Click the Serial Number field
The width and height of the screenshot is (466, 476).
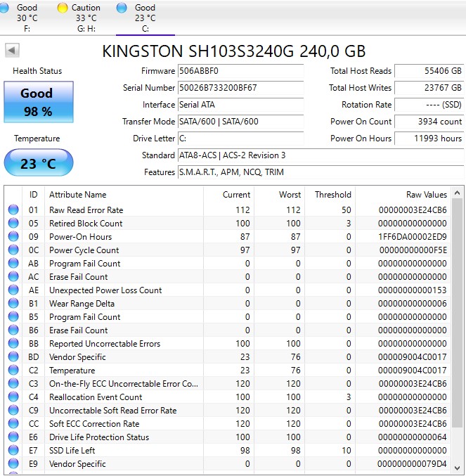click(x=241, y=88)
